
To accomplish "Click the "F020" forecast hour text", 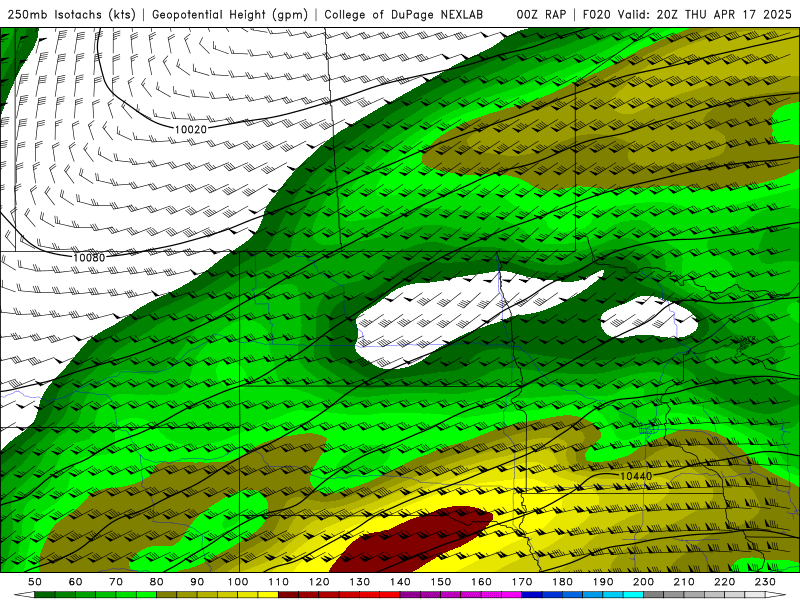I will (x=596, y=14).
